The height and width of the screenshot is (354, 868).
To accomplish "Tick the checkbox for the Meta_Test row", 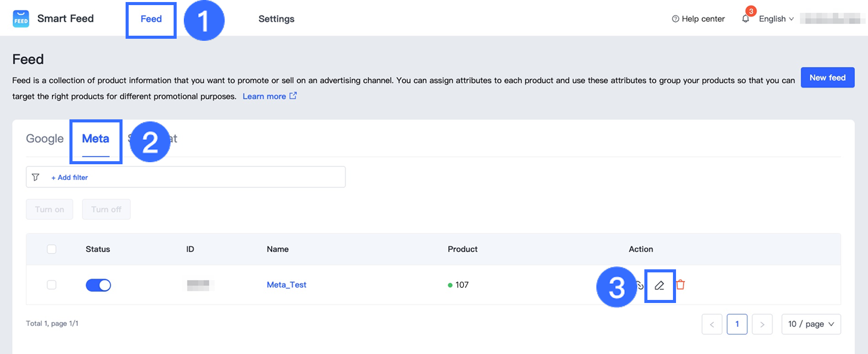I will click(x=52, y=285).
